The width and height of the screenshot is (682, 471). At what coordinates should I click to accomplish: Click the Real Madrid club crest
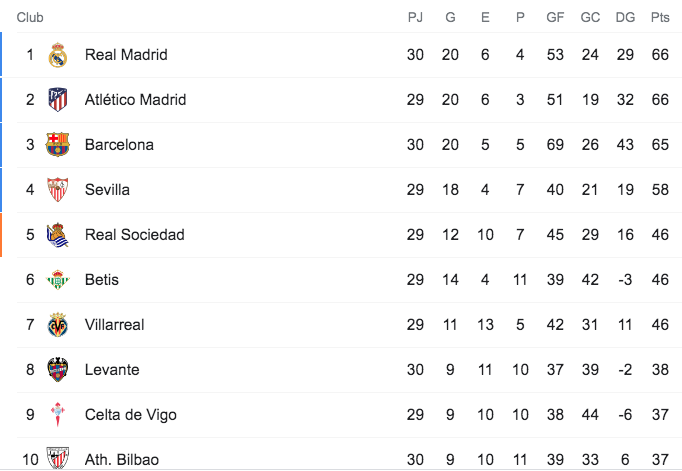(58, 55)
